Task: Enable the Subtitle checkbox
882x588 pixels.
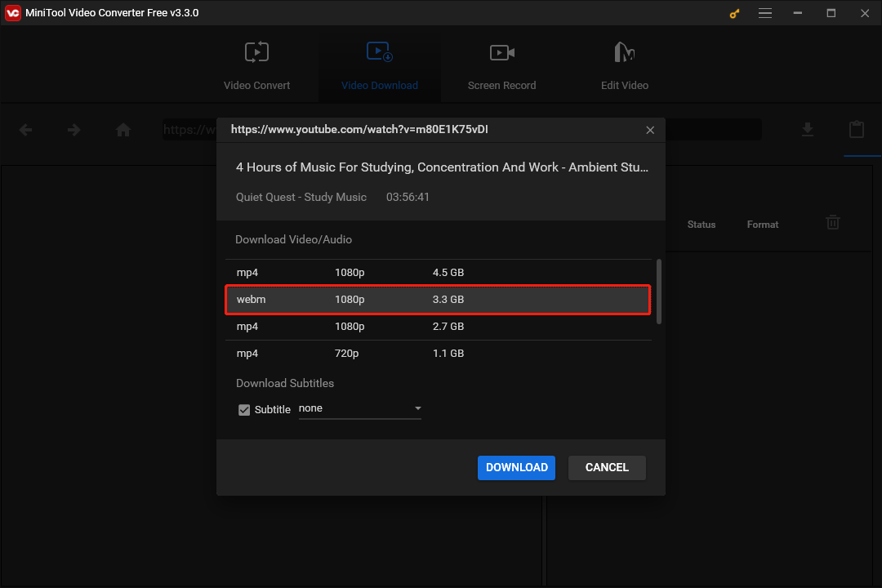Action: 243,409
